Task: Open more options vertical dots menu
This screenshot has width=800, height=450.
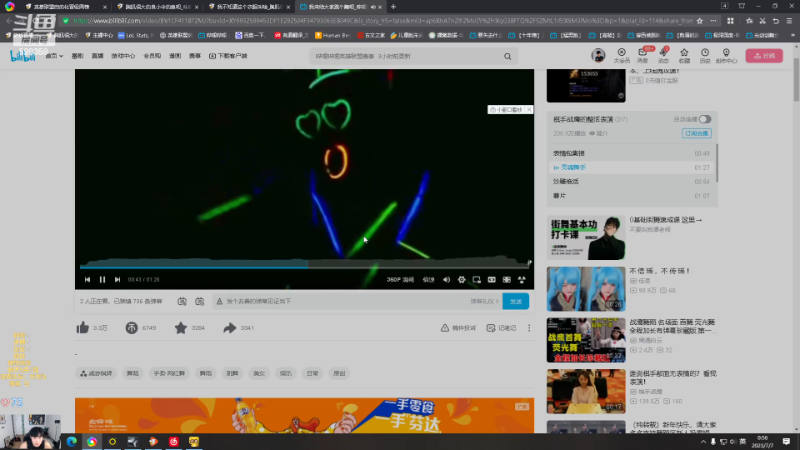Action: tap(529, 328)
